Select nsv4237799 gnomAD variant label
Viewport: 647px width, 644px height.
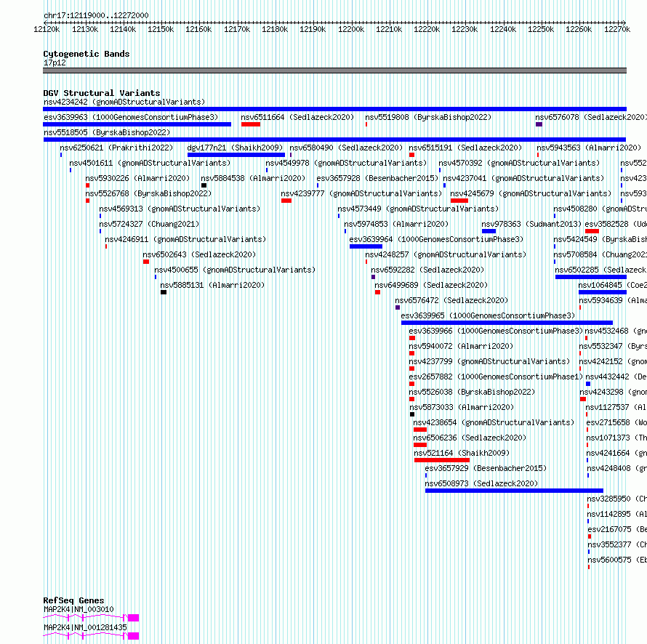pyautogui.click(x=489, y=361)
